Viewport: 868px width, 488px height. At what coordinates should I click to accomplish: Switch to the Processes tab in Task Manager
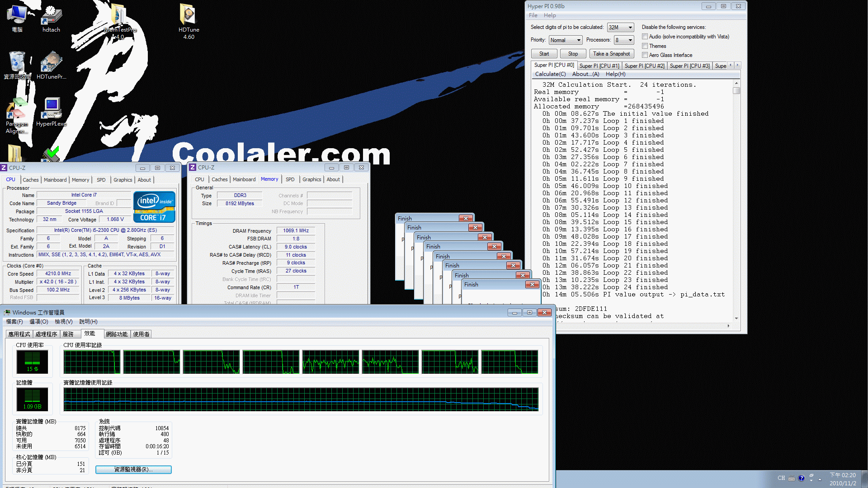pyautogui.click(x=46, y=334)
